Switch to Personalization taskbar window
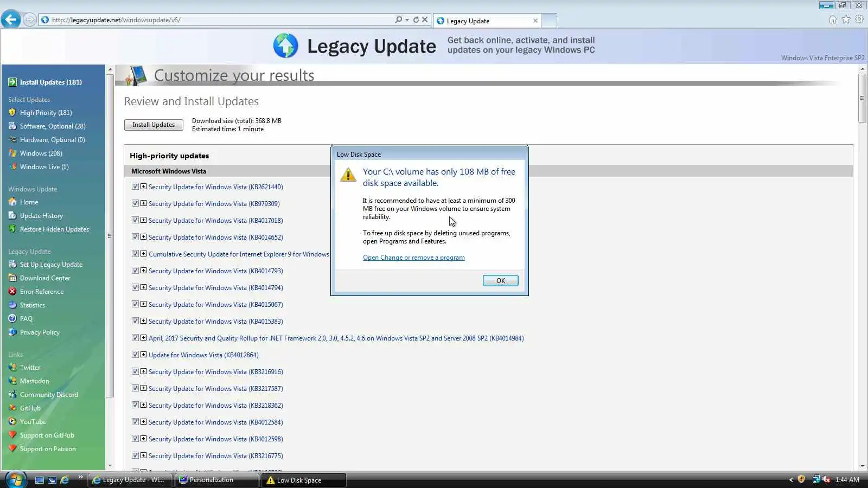Image resolution: width=868 pixels, height=488 pixels. (217, 480)
